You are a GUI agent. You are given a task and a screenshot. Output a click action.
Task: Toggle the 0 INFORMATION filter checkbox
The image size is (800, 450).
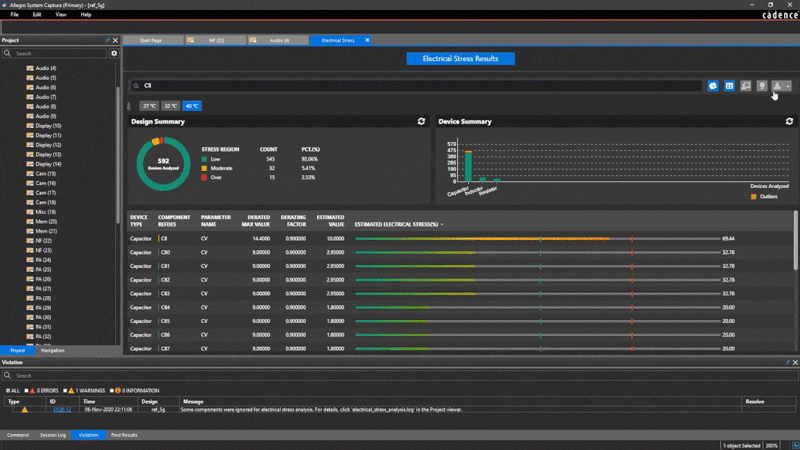112,391
